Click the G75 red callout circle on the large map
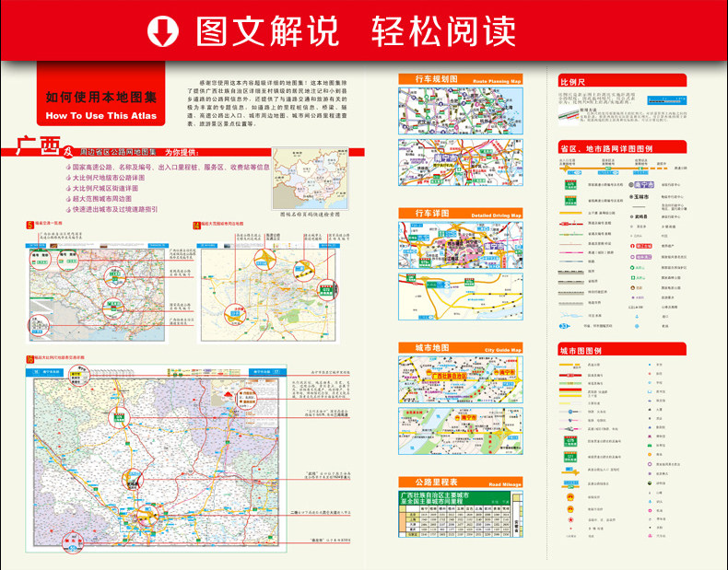This screenshot has height=570, width=728. 119,418
